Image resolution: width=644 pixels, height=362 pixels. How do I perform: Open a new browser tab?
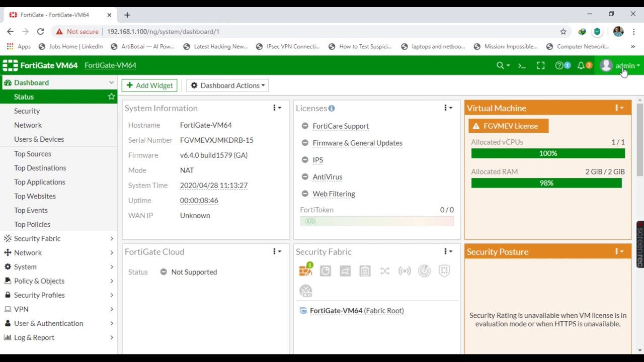coord(127,15)
